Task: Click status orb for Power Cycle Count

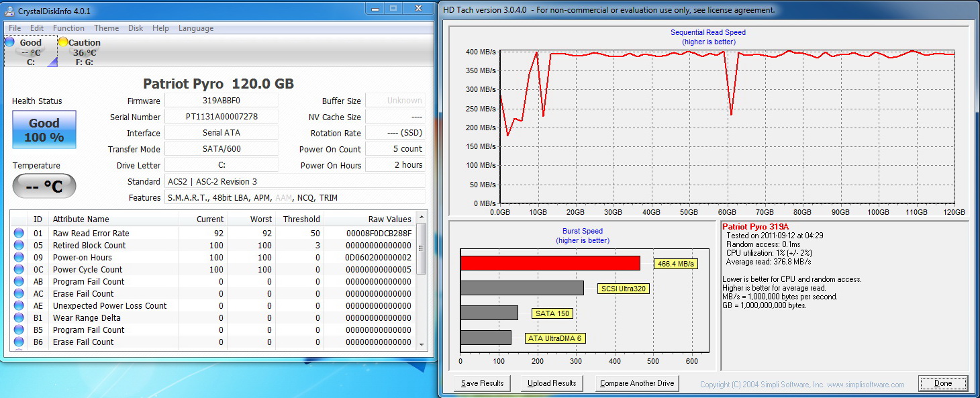Action: pos(19,269)
